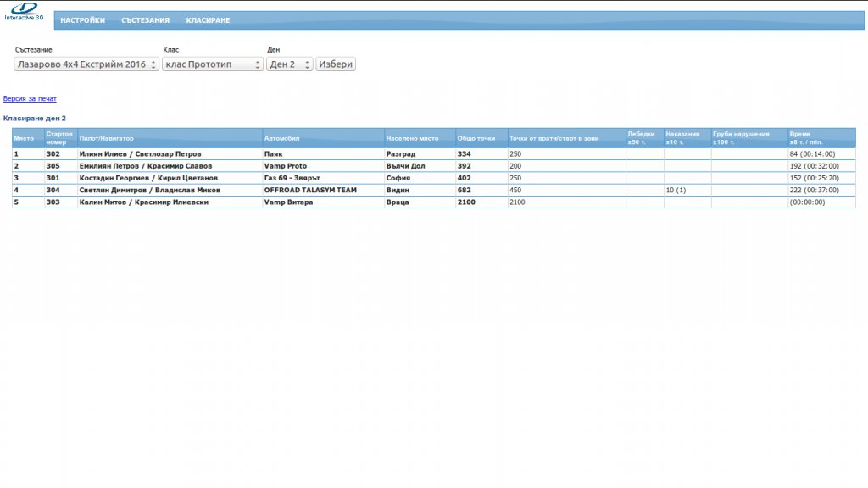Select the row Костадин Георгиев / Кирил Цветанов
Screen dimensions: 868x488
coord(434,178)
